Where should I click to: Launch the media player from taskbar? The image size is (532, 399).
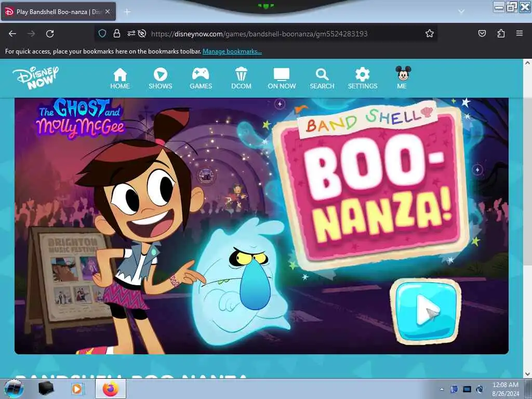(77, 389)
